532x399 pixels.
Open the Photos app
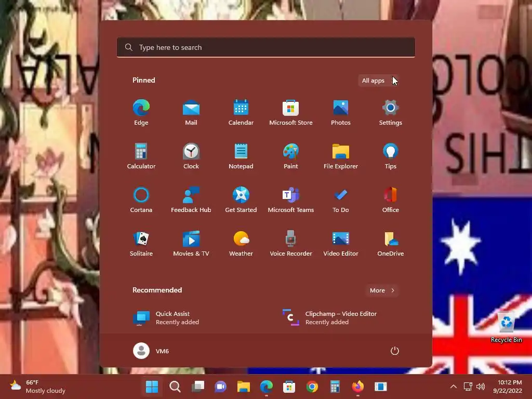pyautogui.click(x=341, y=113)
